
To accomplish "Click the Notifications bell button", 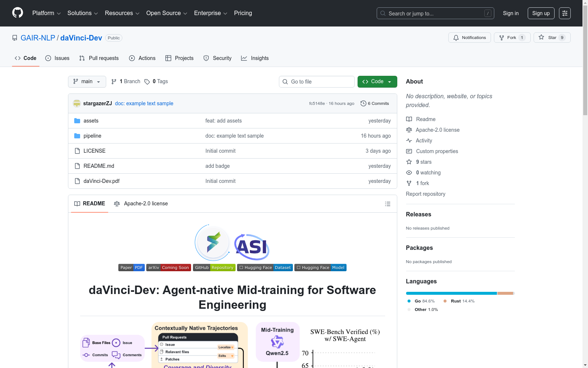I will [x=470, y=38].
